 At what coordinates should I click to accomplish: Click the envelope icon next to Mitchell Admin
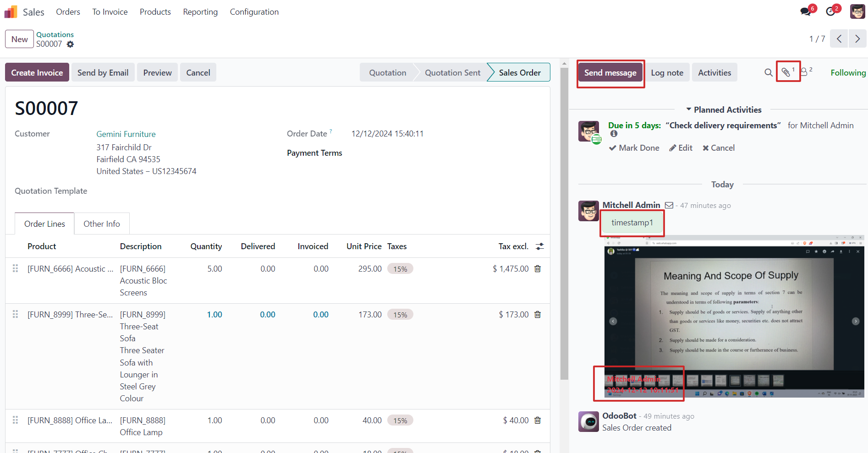[x=669, y=206]
